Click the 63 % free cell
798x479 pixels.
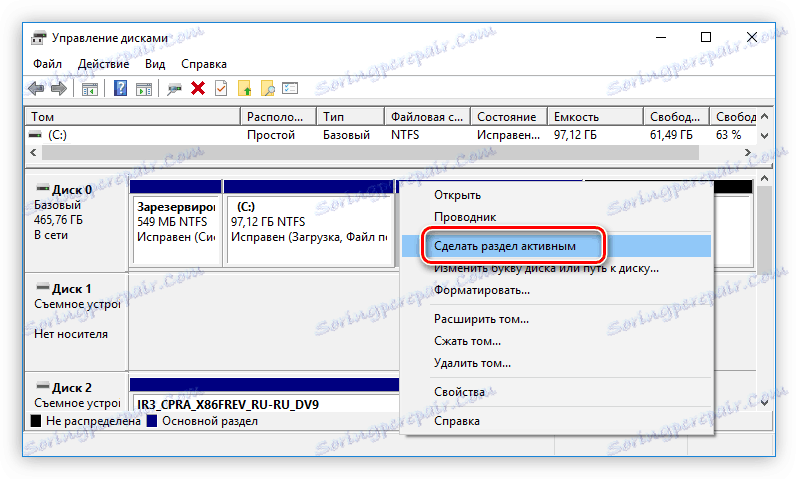point(729,135)
